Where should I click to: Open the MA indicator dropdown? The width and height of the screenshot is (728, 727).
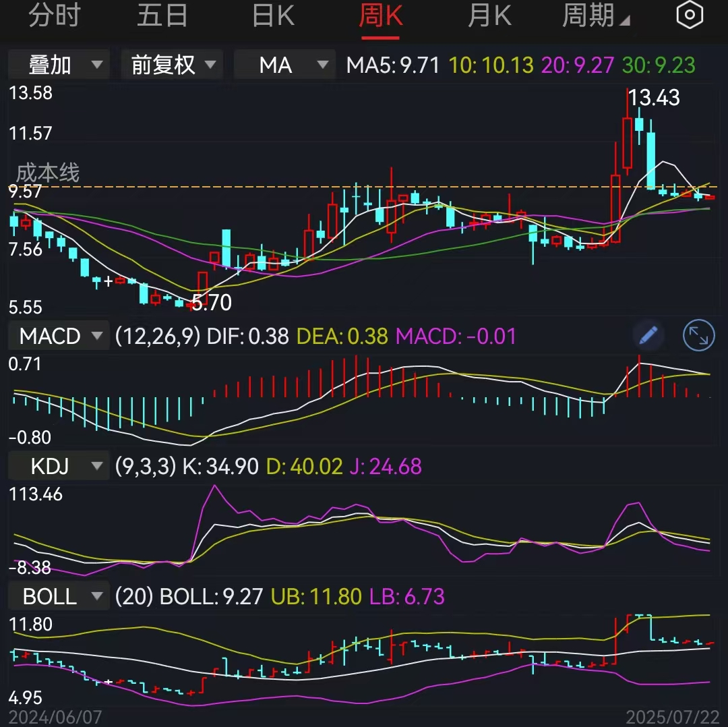(284, 65)
